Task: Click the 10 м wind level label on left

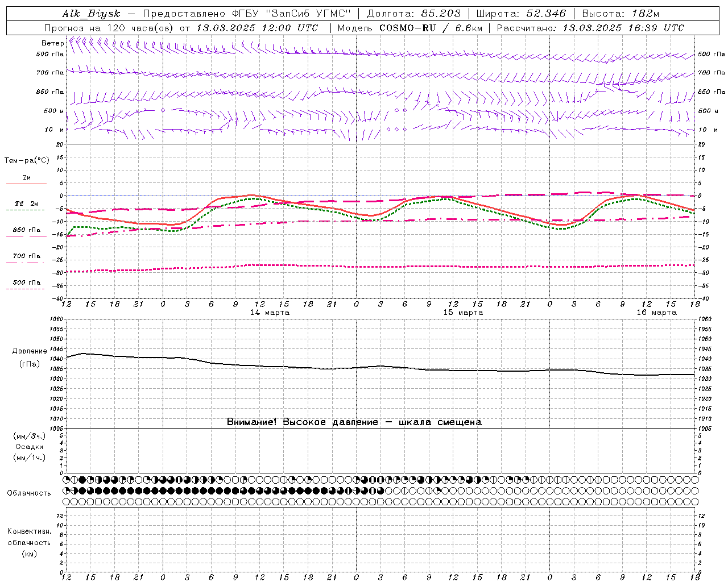Action: click(55, 130)
